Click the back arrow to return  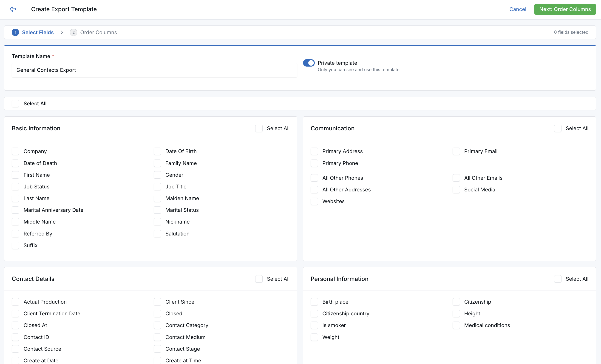(x=13, y=9)
